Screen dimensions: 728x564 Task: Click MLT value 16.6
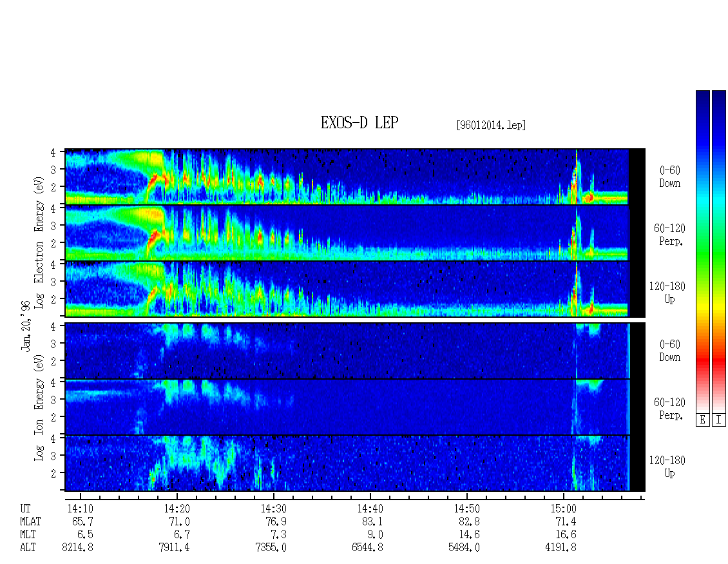click(x=566, y=535)
